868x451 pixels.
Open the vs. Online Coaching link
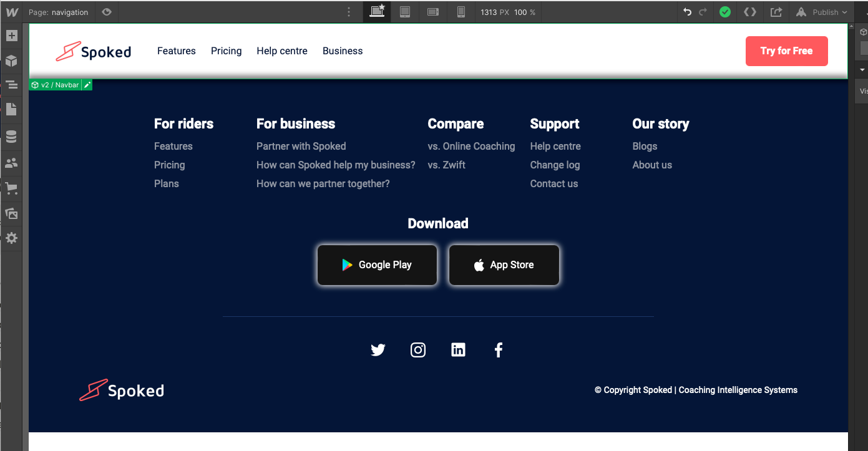(472, 146)
